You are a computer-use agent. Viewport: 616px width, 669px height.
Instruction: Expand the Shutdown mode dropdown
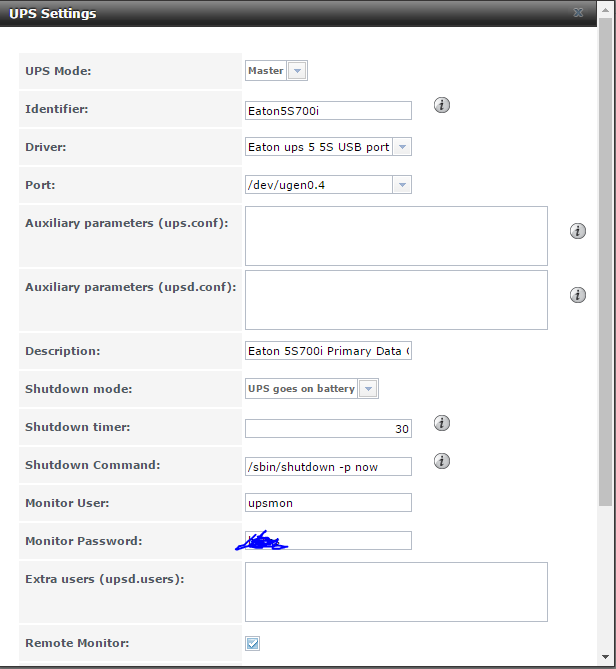coord(368,389)
